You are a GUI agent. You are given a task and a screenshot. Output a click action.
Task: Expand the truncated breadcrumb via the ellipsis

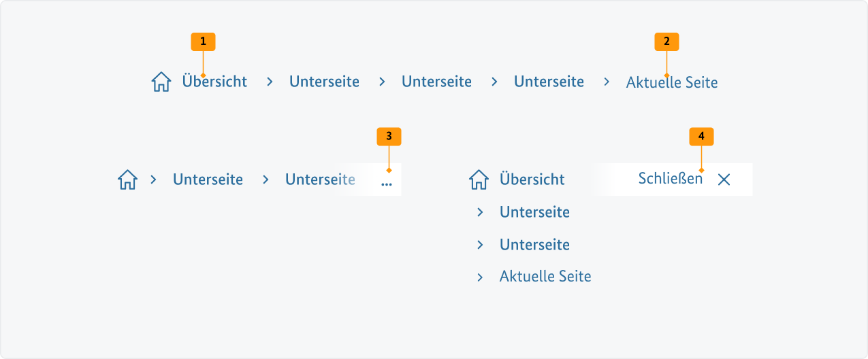[x=387, y=184]
